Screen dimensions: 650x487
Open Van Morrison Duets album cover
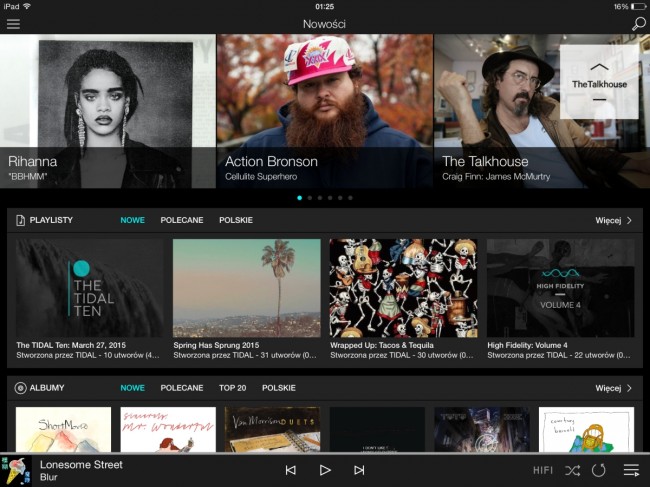[272, 429]
